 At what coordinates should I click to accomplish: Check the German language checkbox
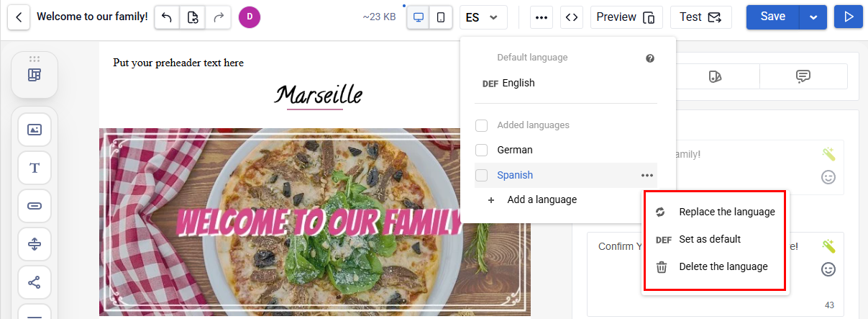482,150
